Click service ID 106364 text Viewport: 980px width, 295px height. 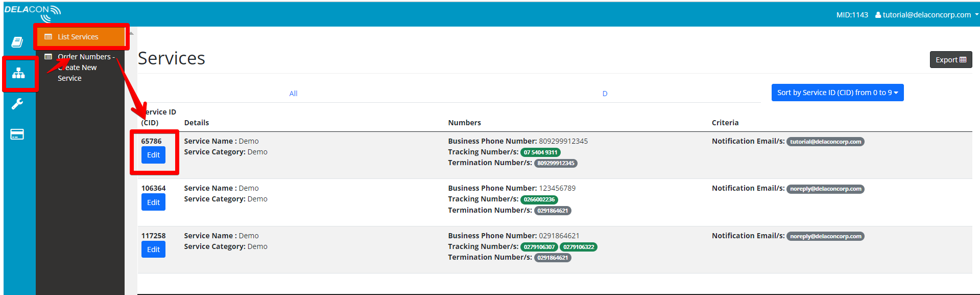(x=153, y=188)
